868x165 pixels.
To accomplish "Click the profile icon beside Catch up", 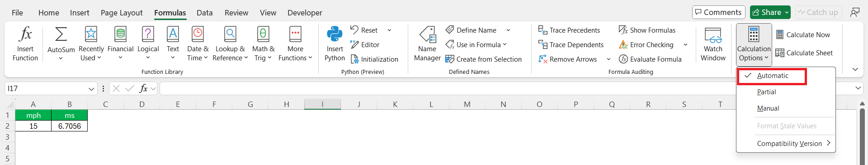I will [x=854, y=12].
